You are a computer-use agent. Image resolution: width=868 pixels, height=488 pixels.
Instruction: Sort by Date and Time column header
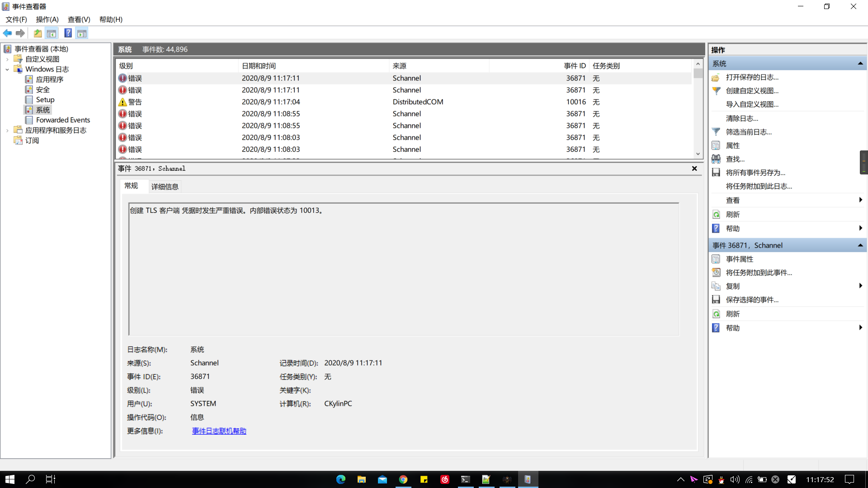pyautogui.click(x=313, y=66)
